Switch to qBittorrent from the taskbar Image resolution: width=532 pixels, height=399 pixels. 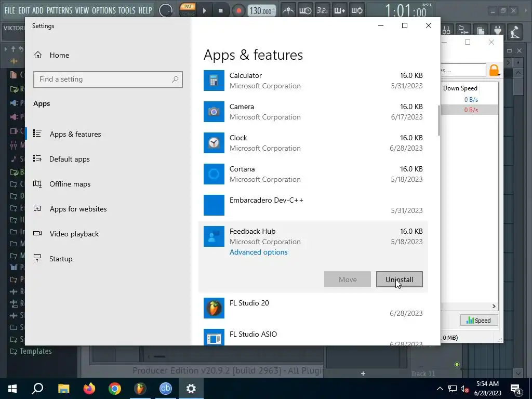pyautogui.click(x=166, y=389)
